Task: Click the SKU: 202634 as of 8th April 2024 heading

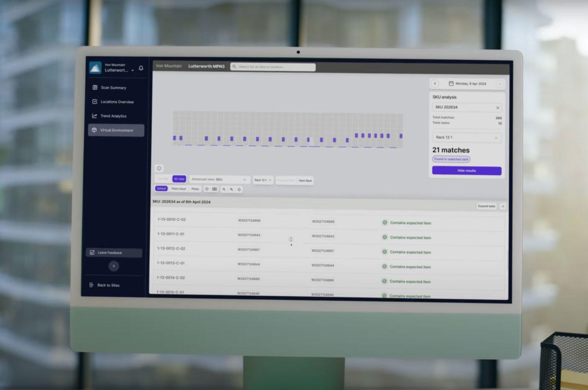Action: click(x=181, y=202)
